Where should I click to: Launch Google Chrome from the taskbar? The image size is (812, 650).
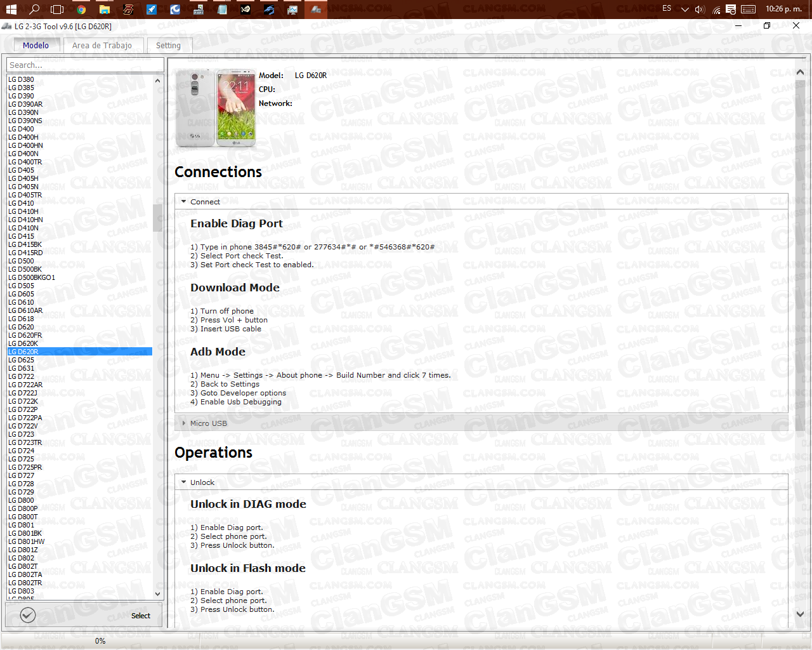(81, 9)
